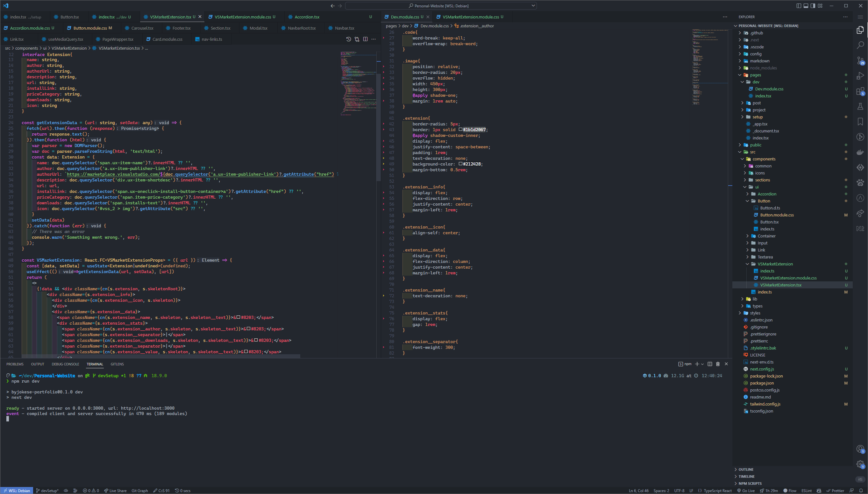This screenshot has height=494, width=868.
Task: Open More Actions for the left editor group
Action: coord(373,39)
